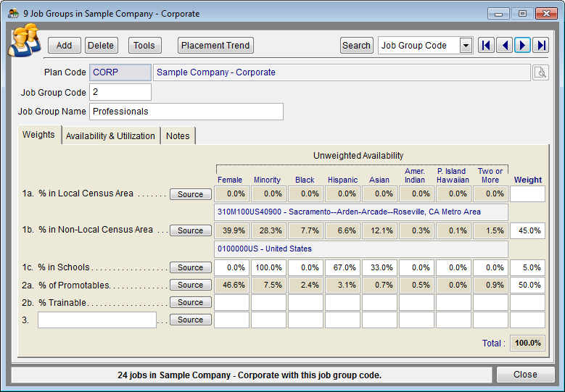
Task: Switch to the Weights tab
Action: [38, 135]
